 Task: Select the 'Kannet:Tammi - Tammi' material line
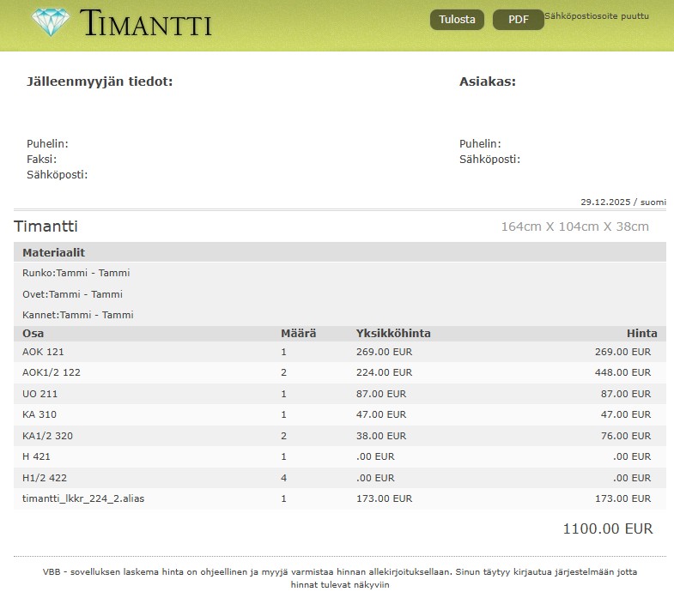pyautogui.click(x=78, y=315)
